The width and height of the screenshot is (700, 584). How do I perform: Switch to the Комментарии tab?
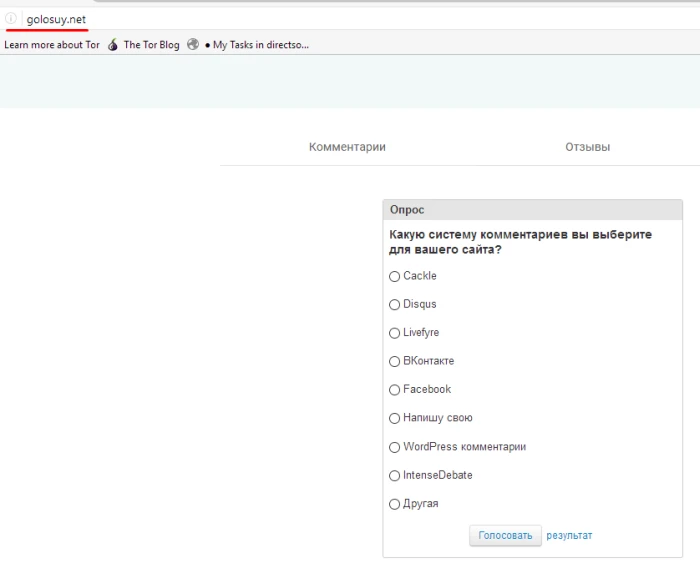(347, 147)
